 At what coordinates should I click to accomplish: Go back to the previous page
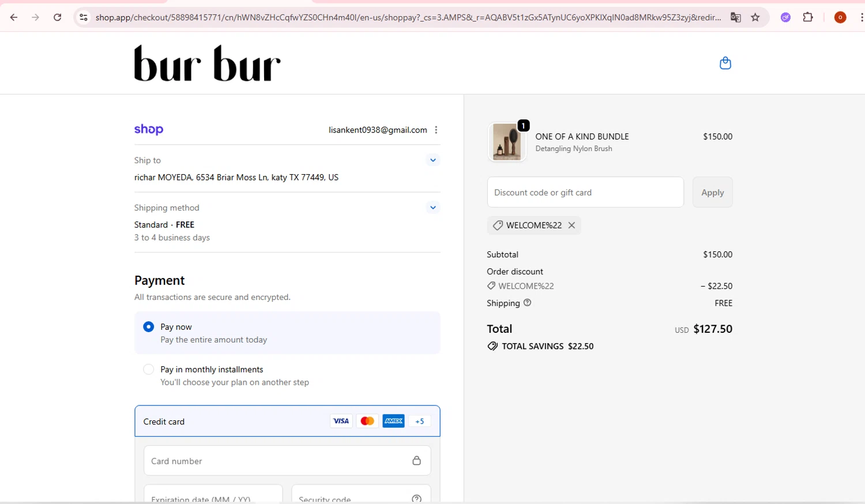point(14,17)
